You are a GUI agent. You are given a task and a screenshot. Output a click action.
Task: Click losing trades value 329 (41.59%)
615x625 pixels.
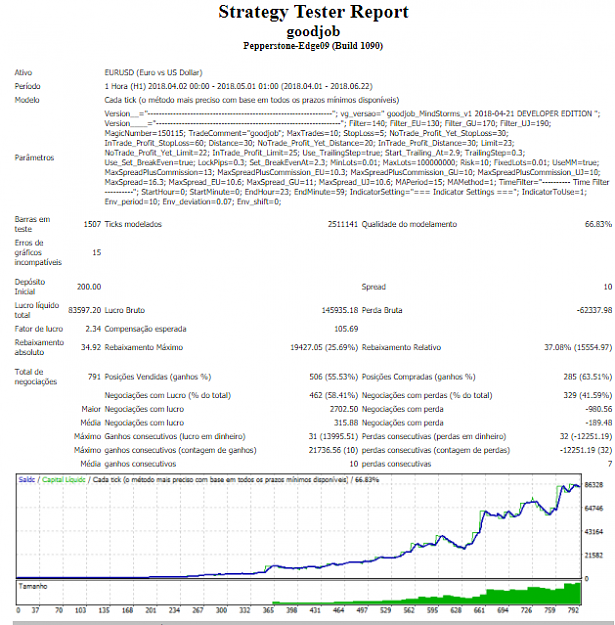coord(587,395)
